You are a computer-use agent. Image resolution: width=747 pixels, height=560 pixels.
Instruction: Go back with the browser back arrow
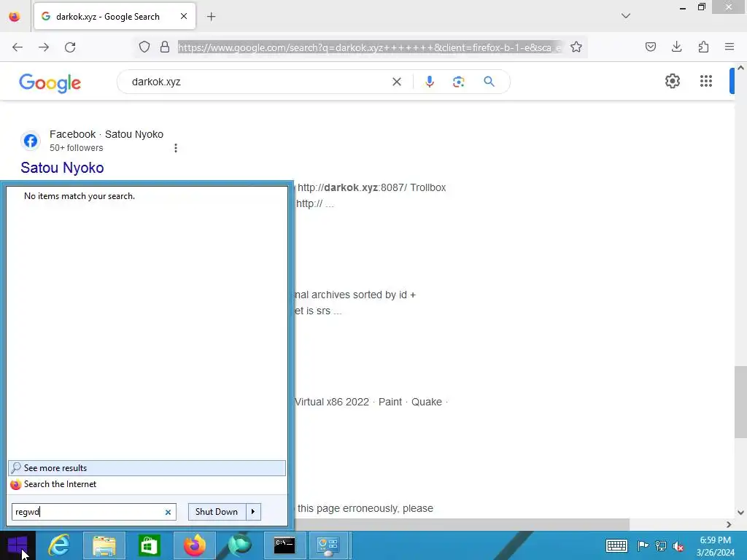coord(18,47)
